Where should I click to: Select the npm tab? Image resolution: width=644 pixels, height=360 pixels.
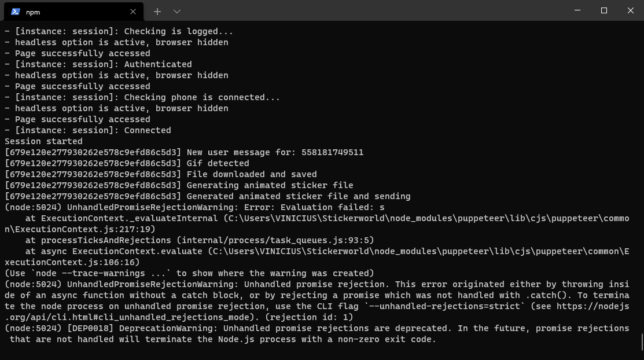pos(69,12)
